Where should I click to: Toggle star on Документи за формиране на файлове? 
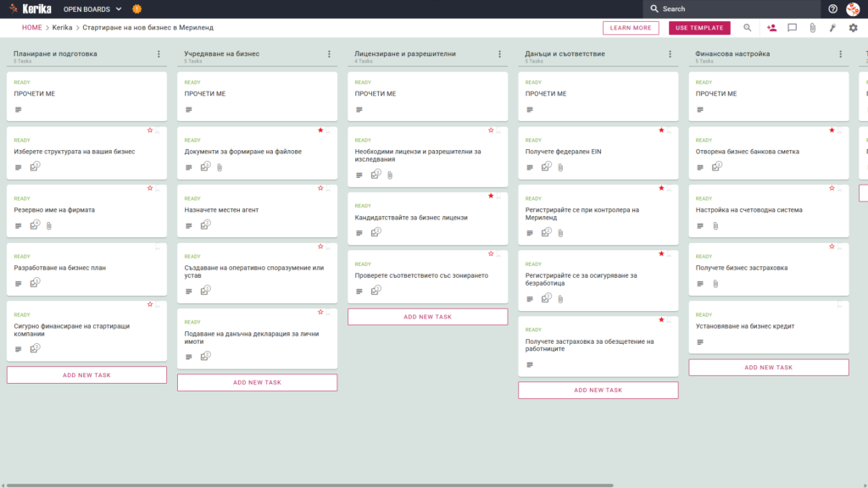(x=320, y=130)
